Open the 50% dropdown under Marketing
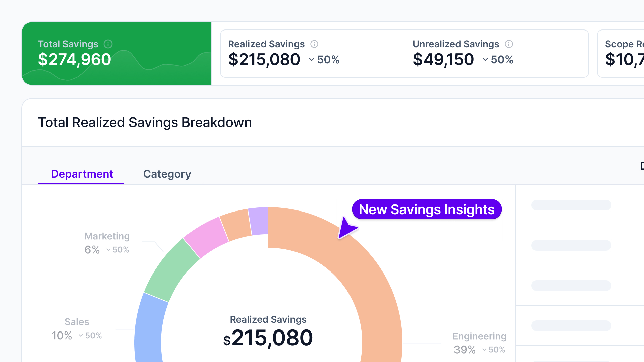The image size is (644, 362). point(108,249)
